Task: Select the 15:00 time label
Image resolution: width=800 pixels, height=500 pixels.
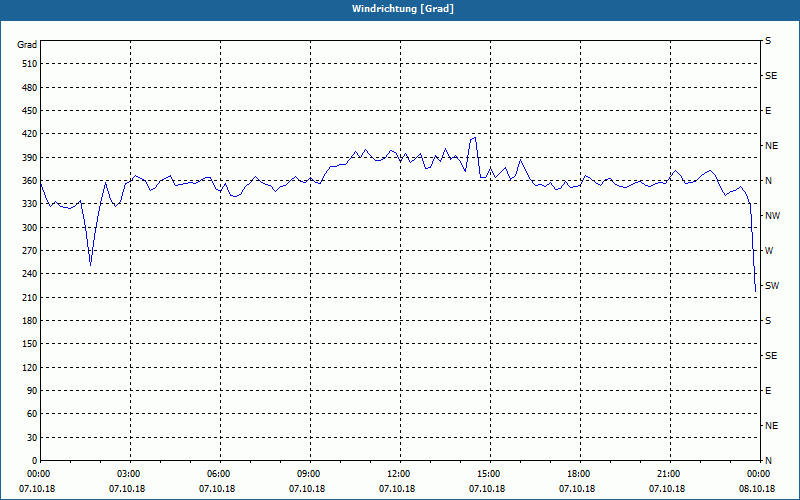Action: tap(489, 474)
